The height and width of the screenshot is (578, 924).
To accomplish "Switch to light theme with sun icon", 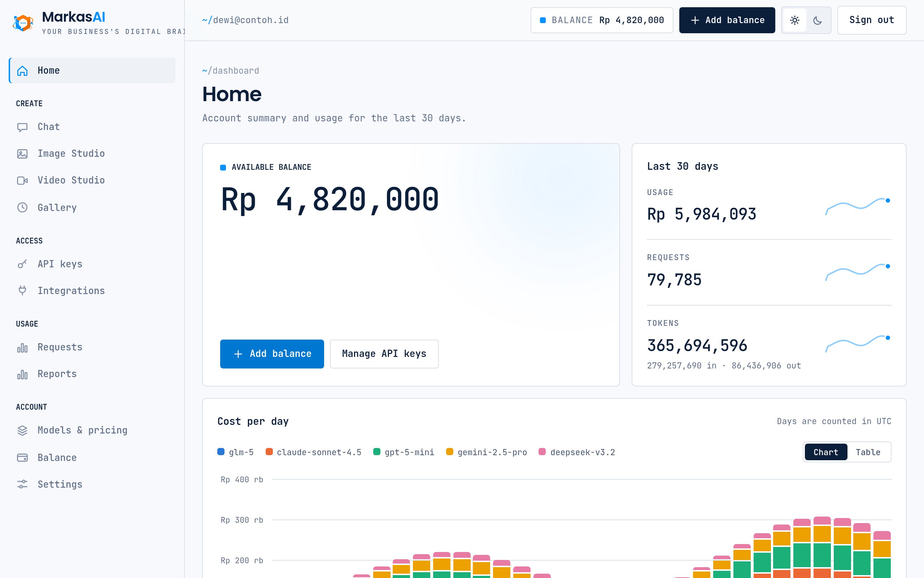I will pos(794,20).
